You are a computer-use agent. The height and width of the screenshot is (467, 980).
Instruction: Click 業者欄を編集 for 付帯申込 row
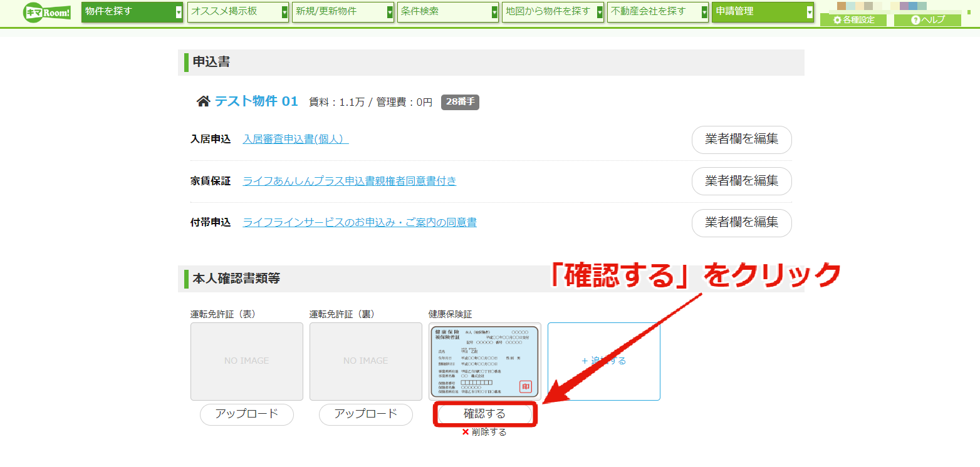pos(742,223)
